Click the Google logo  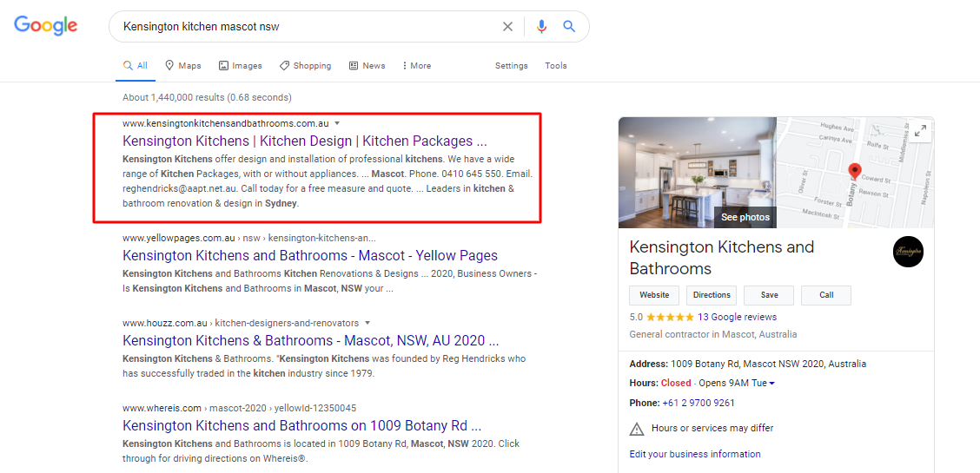[46, 26]
